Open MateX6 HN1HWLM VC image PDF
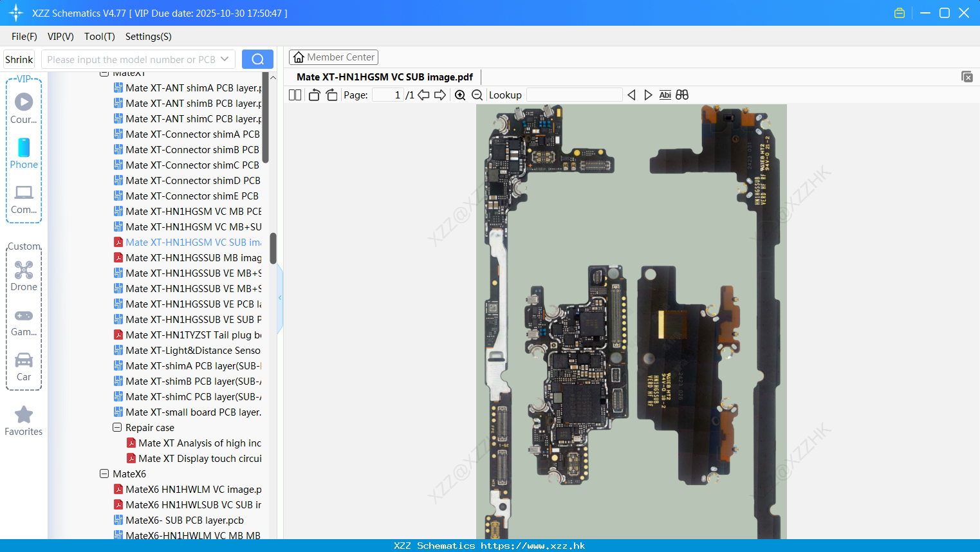This screenshot has width=980, height=552. pyautogui.click(x=187, y=489)
